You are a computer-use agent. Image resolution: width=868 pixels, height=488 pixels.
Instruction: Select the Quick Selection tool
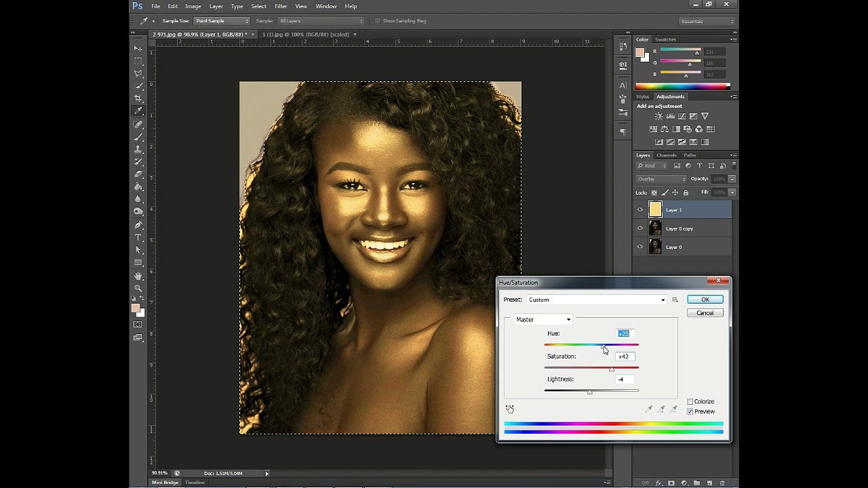point(138,86)
